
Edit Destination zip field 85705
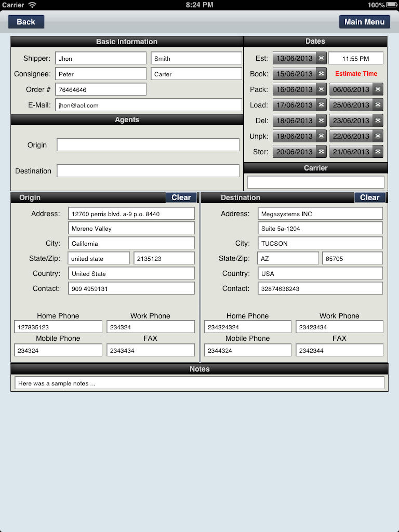click(x=352, y=258)
